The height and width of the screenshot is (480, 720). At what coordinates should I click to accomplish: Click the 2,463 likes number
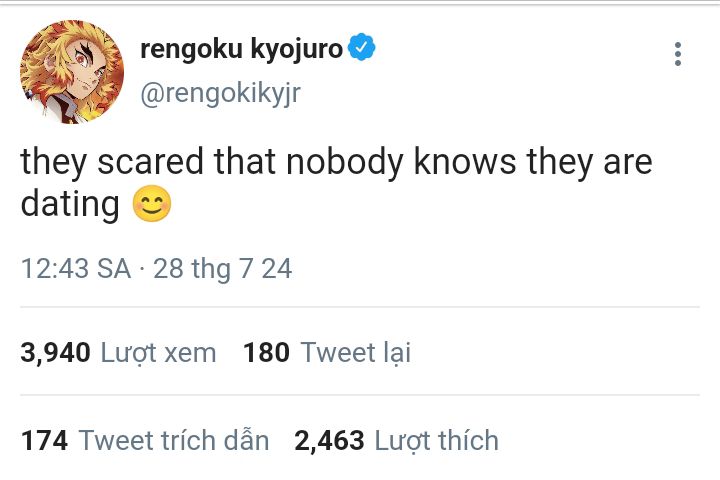point(329,440)
